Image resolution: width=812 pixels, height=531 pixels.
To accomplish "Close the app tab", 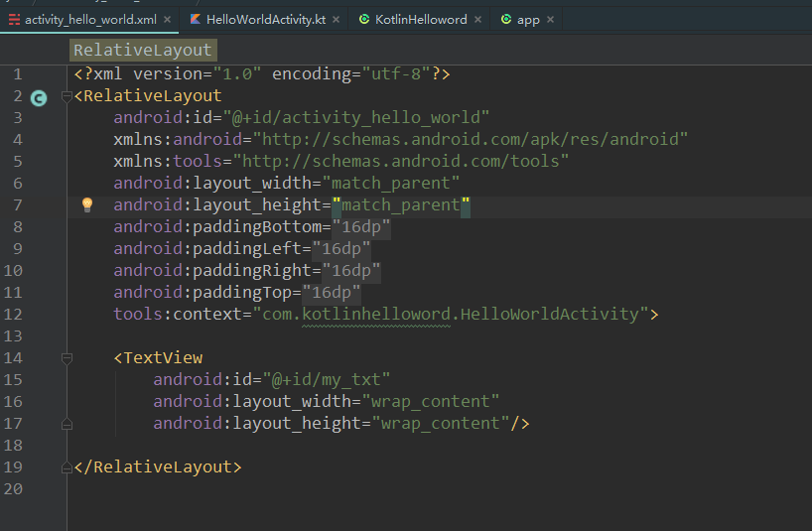I will [551, 20].
